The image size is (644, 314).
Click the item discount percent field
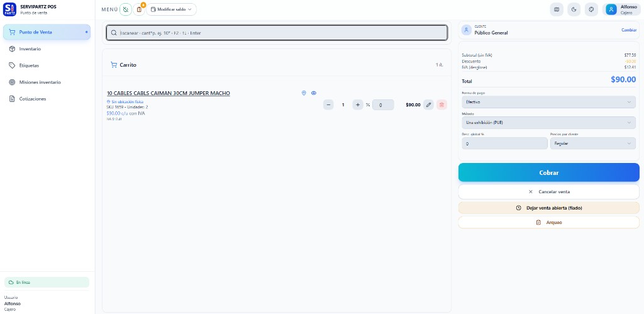(383, 105)
